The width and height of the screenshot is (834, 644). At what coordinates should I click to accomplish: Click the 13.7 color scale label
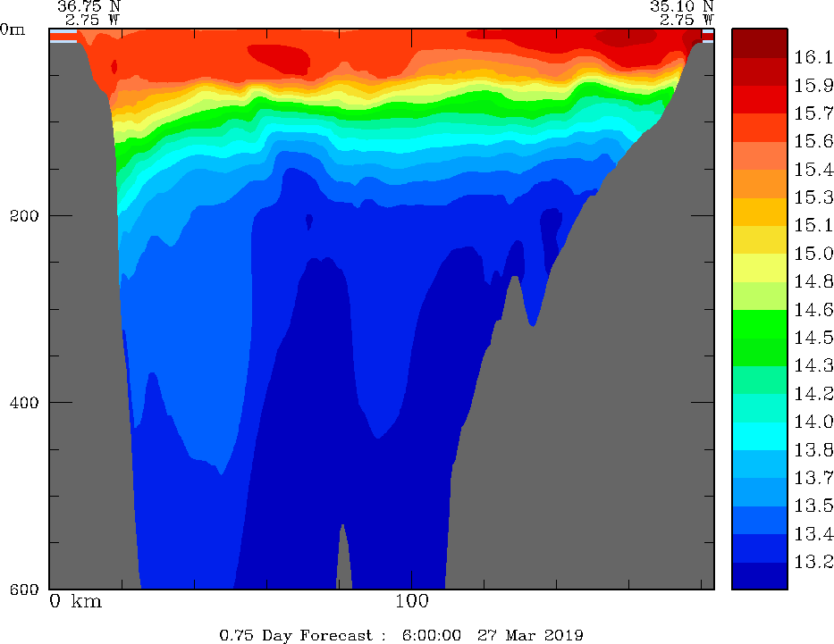(813, 477)
